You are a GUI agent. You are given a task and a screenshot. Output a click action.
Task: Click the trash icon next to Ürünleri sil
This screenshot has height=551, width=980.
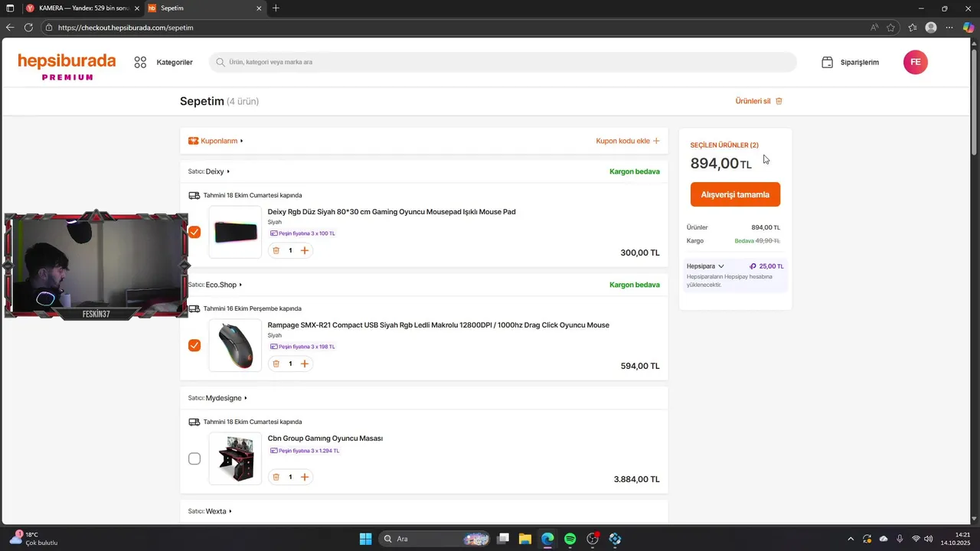click(779, 101)
